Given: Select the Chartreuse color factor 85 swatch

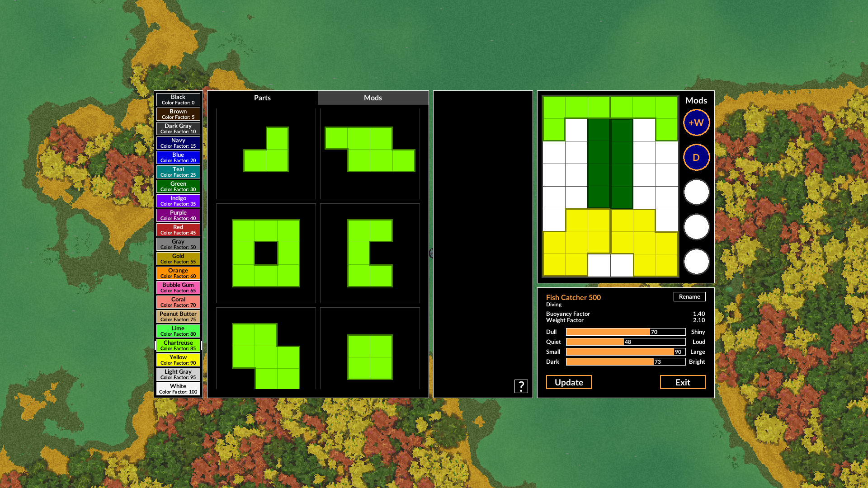Looking at the screenshot, I should [x=178, y=345].
